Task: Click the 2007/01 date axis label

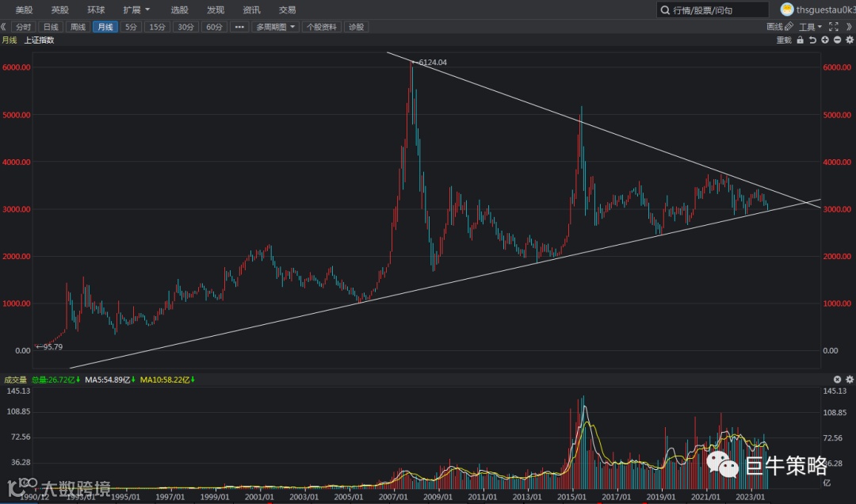Action: 393,497
